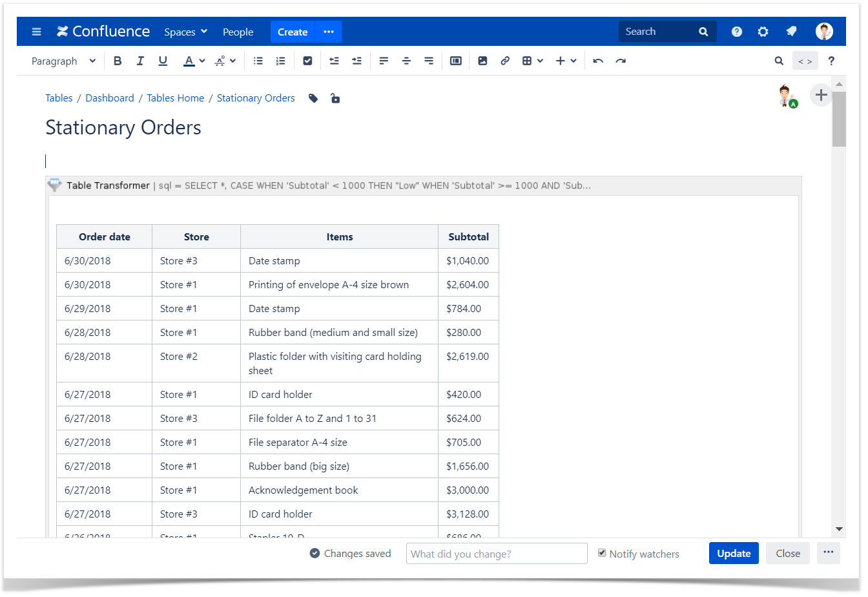The width and height of the screenshot is (868, 597).
Task: Apply italic formatting
Action: (140, 61)
